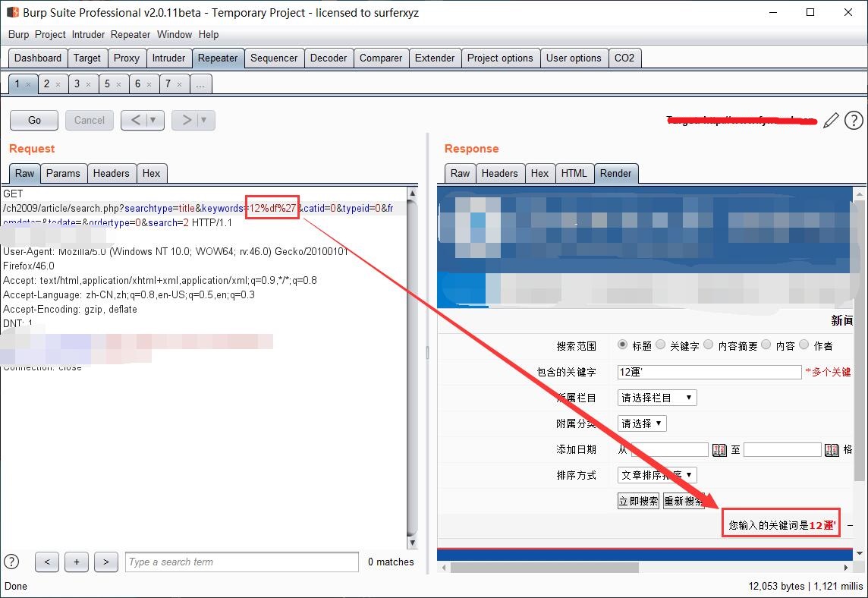Select the 作者 radio button

[804, 345]
